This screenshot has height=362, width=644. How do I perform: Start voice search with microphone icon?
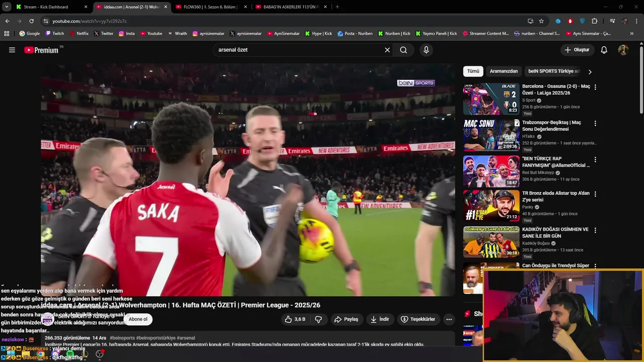426,50
